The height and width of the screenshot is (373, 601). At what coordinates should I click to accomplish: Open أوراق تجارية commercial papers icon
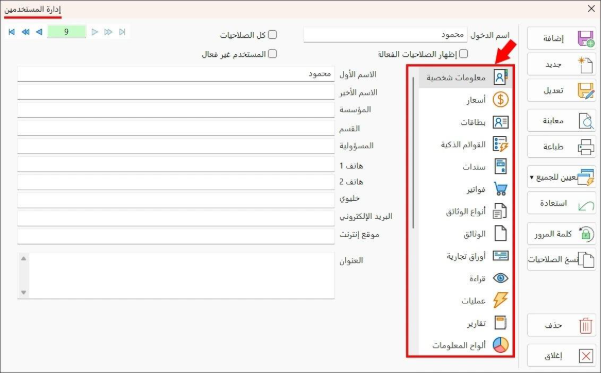(500, 256)
